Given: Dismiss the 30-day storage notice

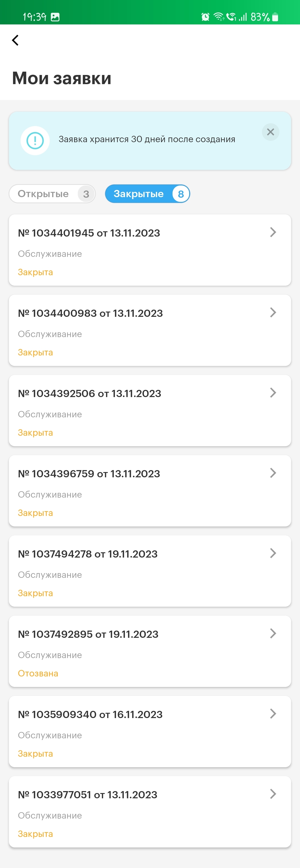Looking at the screenshot, I should pos(270,132).
